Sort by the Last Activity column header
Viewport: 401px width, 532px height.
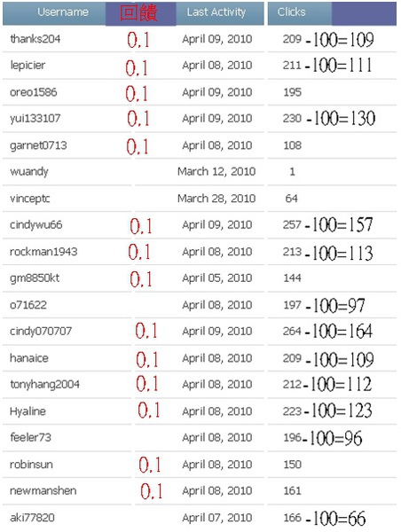[216, 12]
